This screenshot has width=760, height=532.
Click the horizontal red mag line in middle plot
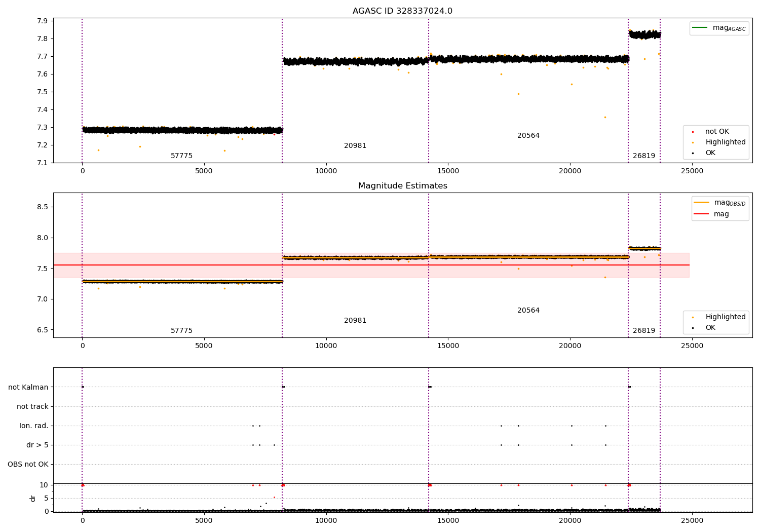pyautogui.click(x=371, y=265)
